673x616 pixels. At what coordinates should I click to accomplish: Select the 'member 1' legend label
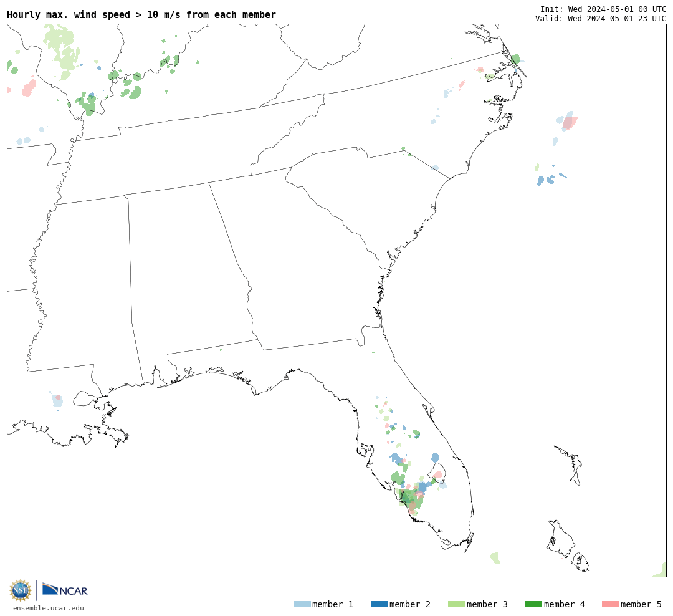point(333,604)
